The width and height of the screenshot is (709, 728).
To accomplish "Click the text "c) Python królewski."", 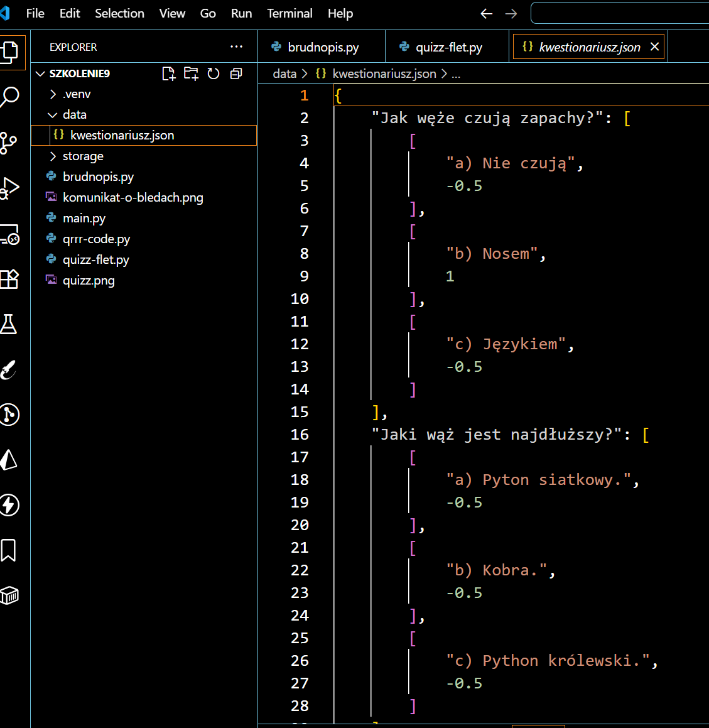I will click(548, 661).
